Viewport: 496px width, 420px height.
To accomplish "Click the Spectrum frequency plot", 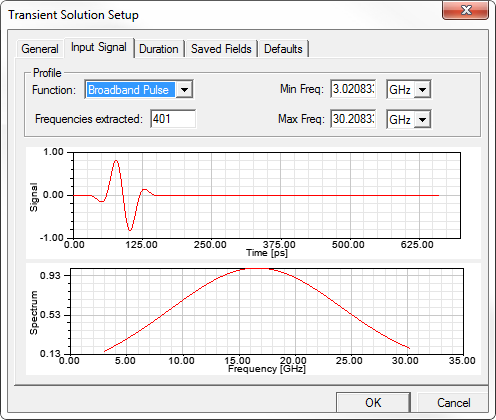I will (x=267, y=311).
